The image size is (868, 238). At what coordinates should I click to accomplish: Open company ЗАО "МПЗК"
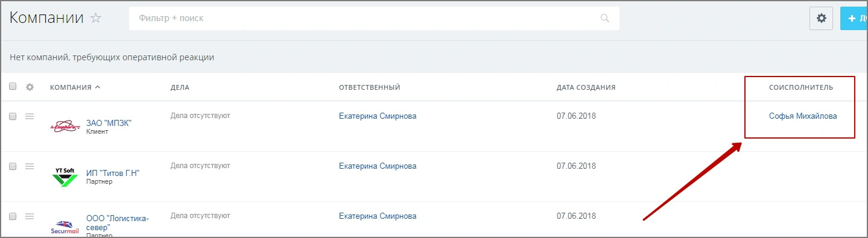click(x=109, y=123)
